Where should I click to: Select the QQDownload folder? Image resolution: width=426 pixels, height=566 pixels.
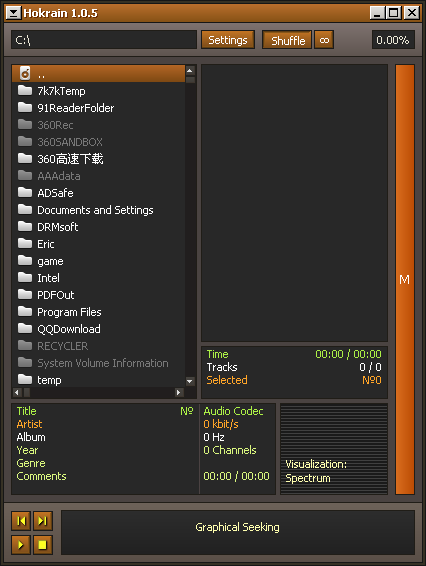point(98,329)
